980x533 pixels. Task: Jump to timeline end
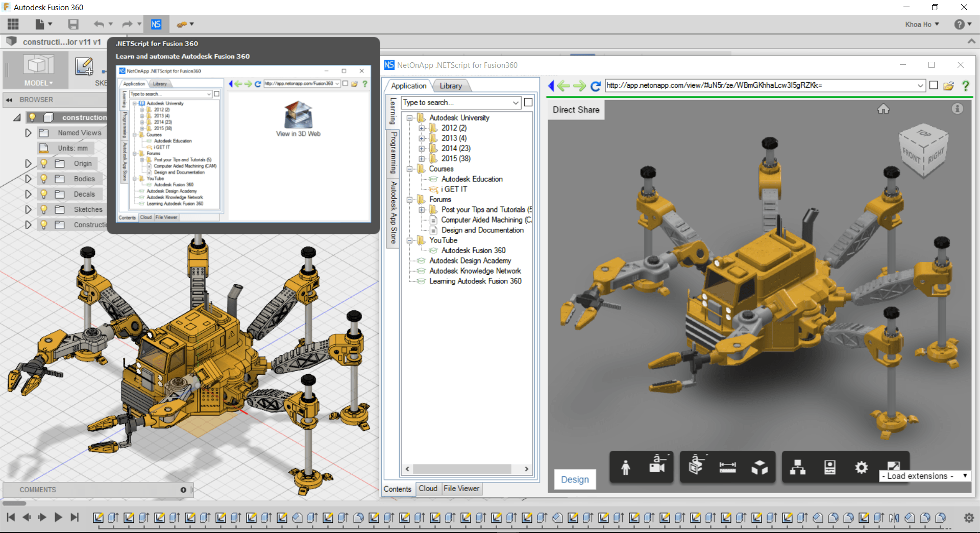click(75, 517)
